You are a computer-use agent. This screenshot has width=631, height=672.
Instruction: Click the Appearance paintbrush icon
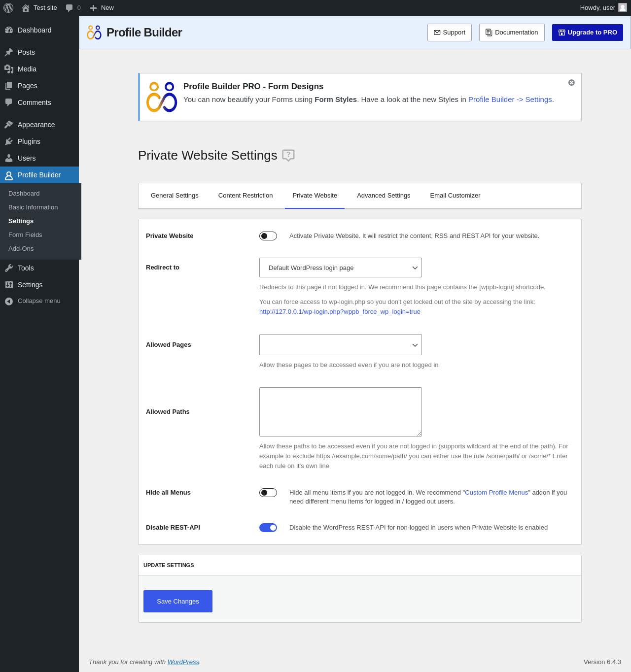pyautogui.click(x=9, y=125)
